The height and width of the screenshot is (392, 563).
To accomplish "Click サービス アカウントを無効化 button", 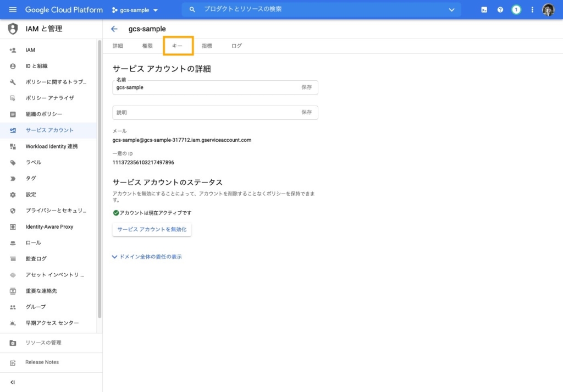I will [x=152, y=229].
